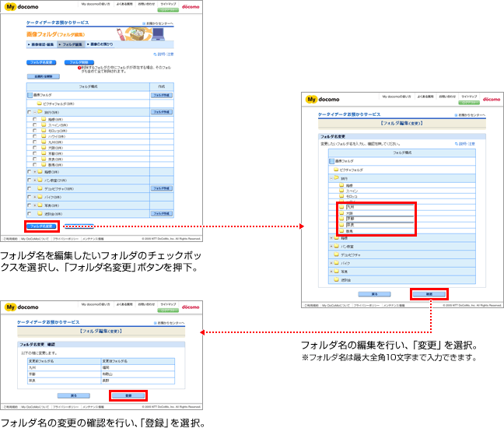Collapse the 旅行 folder in the top-left tree

coord(34,112)
